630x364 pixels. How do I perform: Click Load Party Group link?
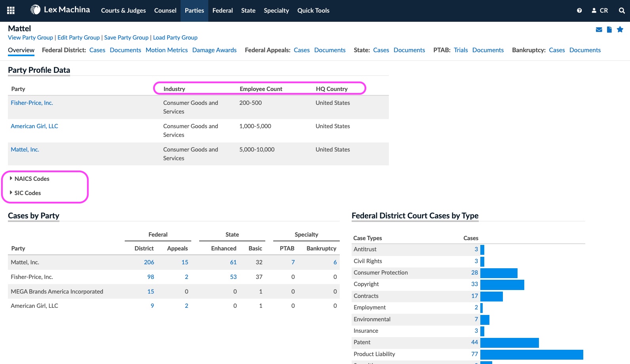point(175,38)
